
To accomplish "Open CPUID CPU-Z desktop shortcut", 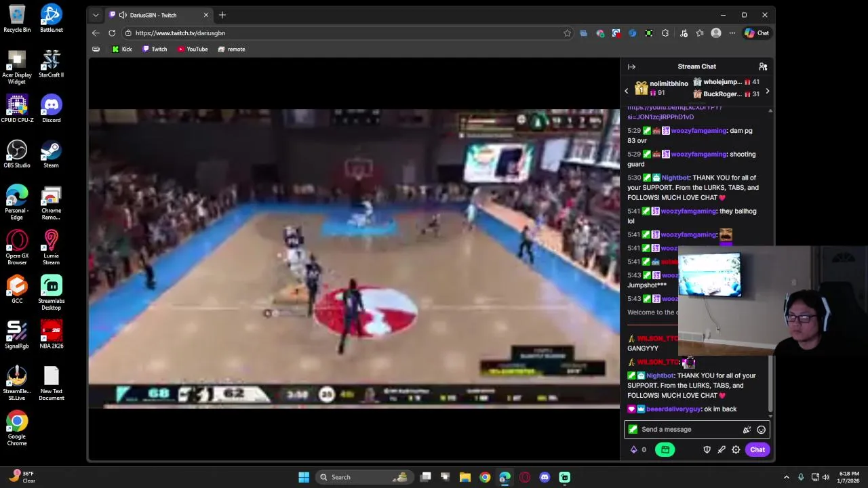I will pyautogui.click(x=17, y=109).
